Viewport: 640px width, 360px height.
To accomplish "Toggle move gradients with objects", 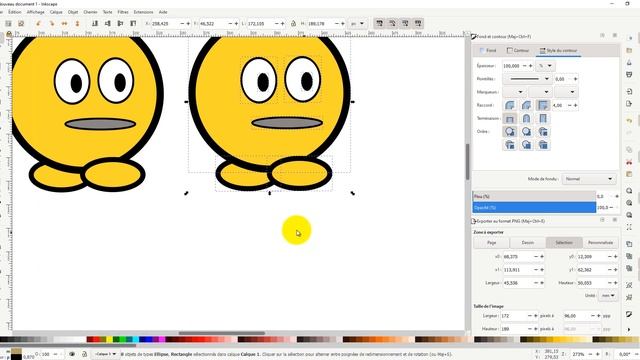I will tap(405, 23).
